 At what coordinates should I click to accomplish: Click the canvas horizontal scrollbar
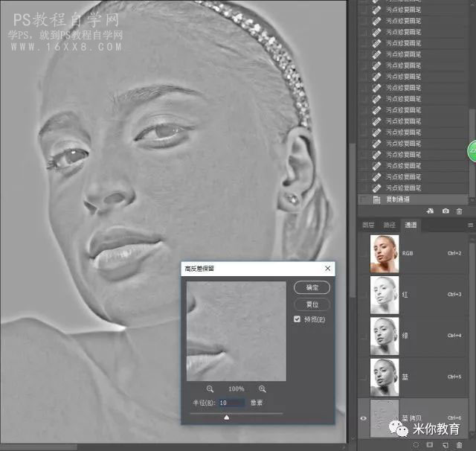click(39, 447)
